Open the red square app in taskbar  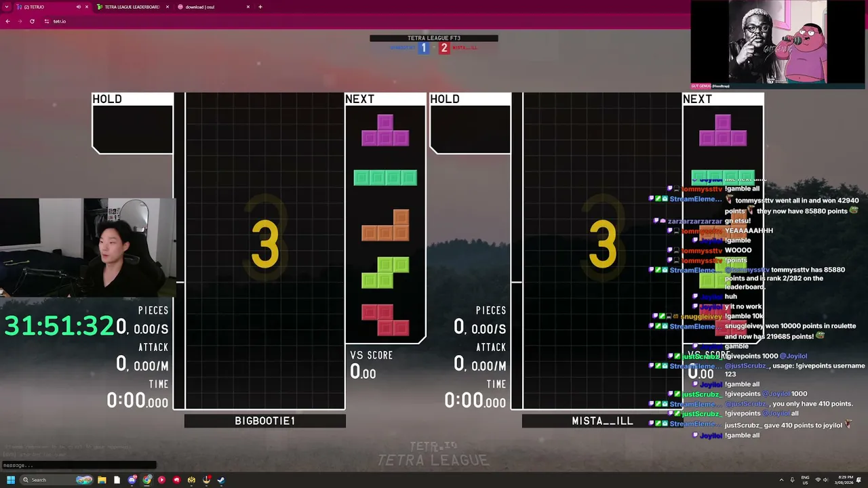pos(176,480)
